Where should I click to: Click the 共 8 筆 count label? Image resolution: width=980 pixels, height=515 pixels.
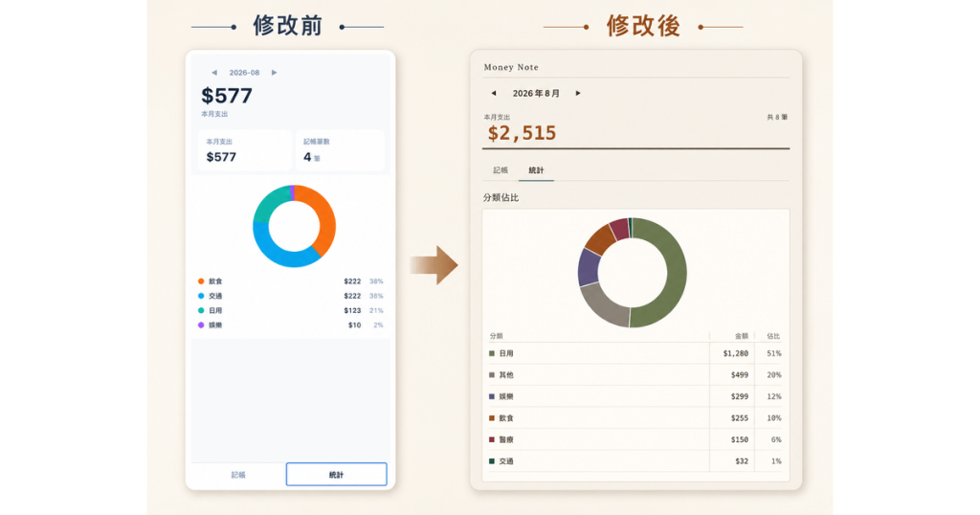coord(777,117)
